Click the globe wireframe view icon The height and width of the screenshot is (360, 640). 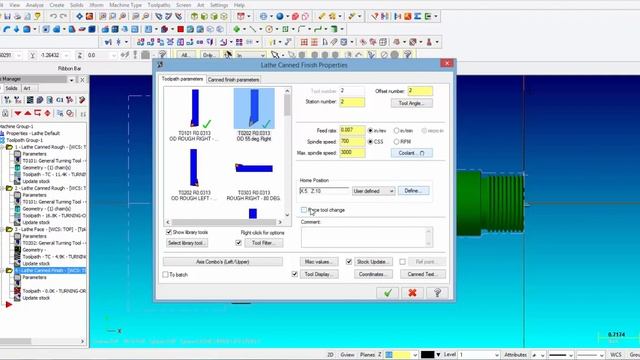coord(264,16)
